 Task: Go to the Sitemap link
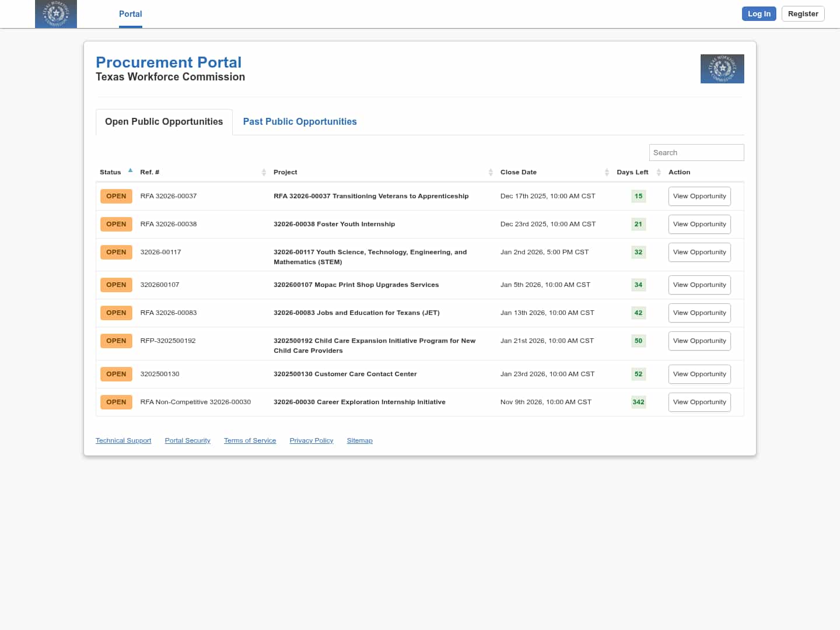(x=359, y=440)
